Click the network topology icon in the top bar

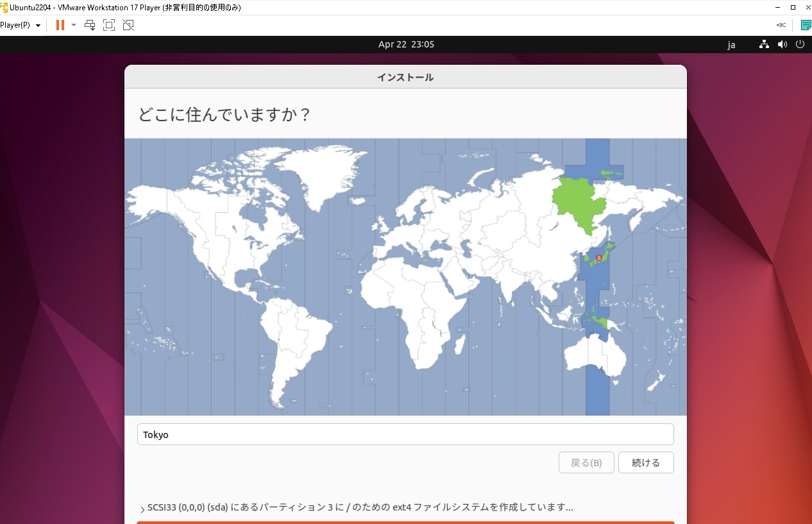click(x=763, y=44)
